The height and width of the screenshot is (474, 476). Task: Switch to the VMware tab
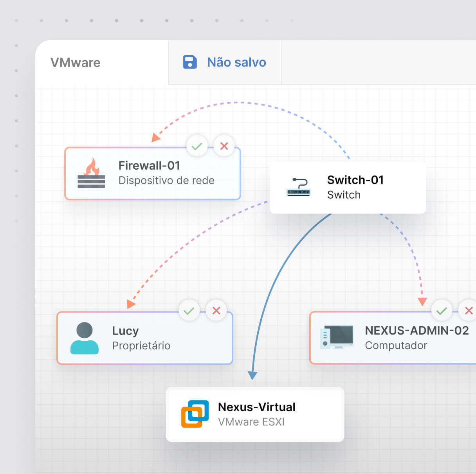click(x=76, y=63)
